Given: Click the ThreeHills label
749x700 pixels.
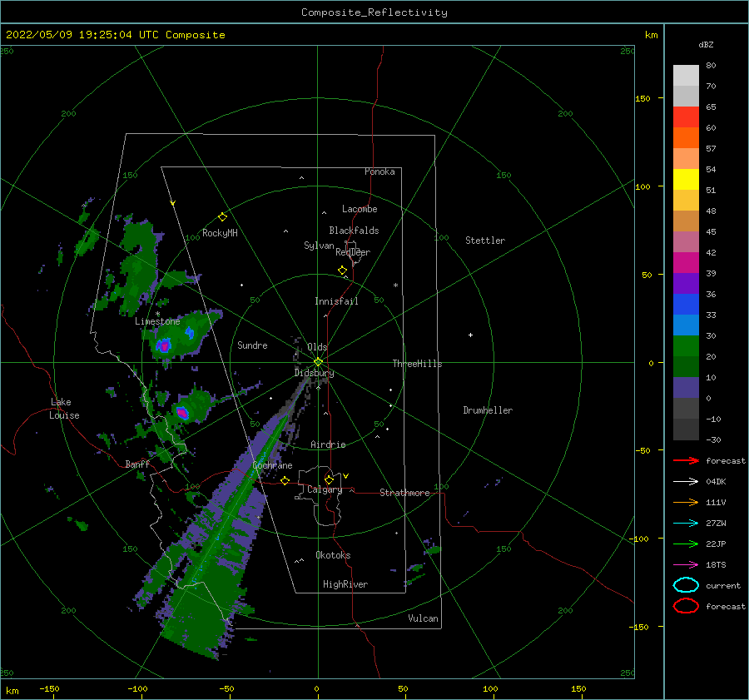Looking at the screenshot, I should (417, 364).
